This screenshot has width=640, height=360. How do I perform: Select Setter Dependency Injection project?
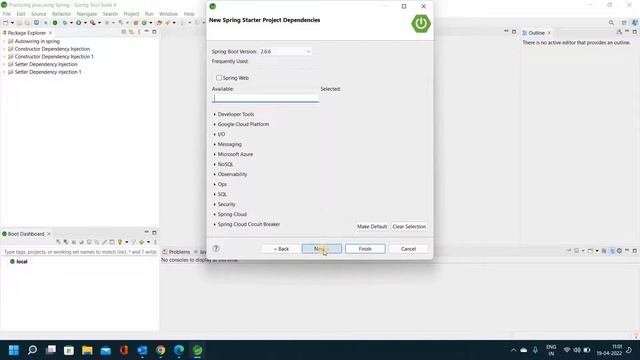[46, 64]
